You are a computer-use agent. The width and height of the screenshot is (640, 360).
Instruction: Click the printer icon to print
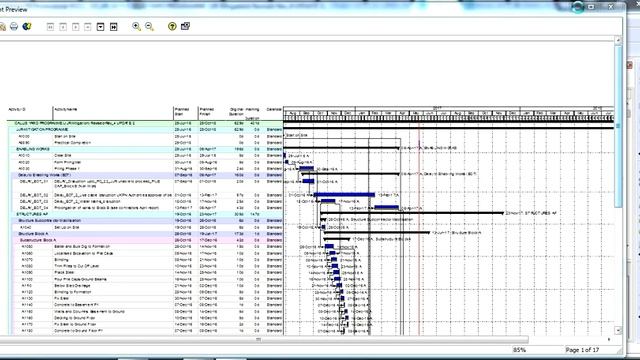14,27
